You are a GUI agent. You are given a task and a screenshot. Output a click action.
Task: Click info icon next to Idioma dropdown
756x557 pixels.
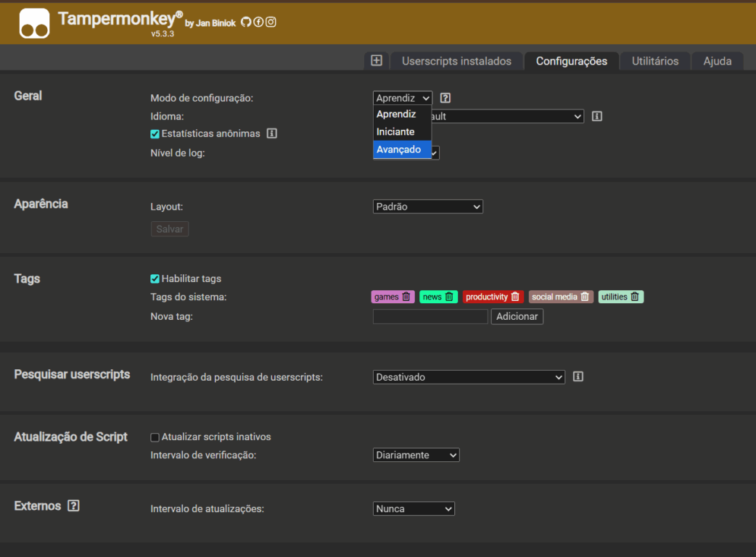(x=597, y=116)
